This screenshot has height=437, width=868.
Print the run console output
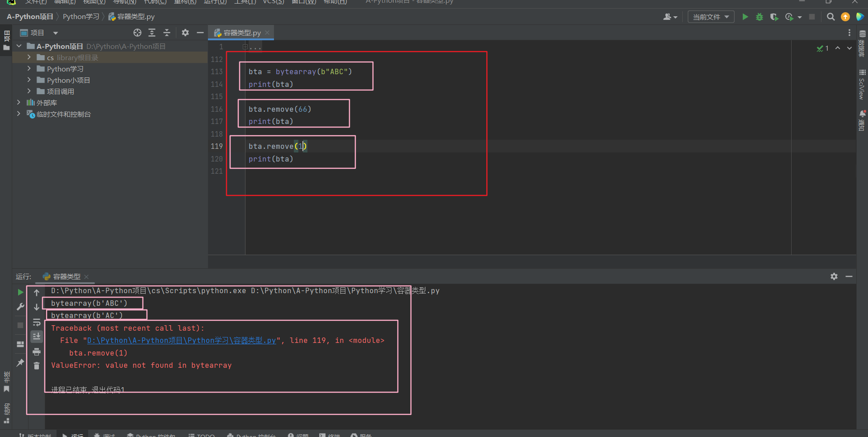pyautogui.click(x=37, y=351)
